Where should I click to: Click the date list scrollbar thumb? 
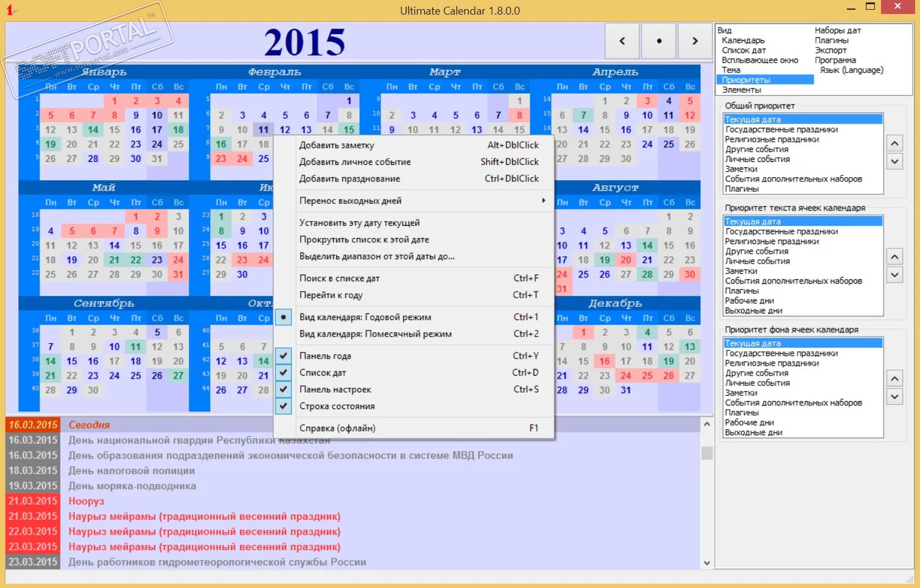coord(707,453)
